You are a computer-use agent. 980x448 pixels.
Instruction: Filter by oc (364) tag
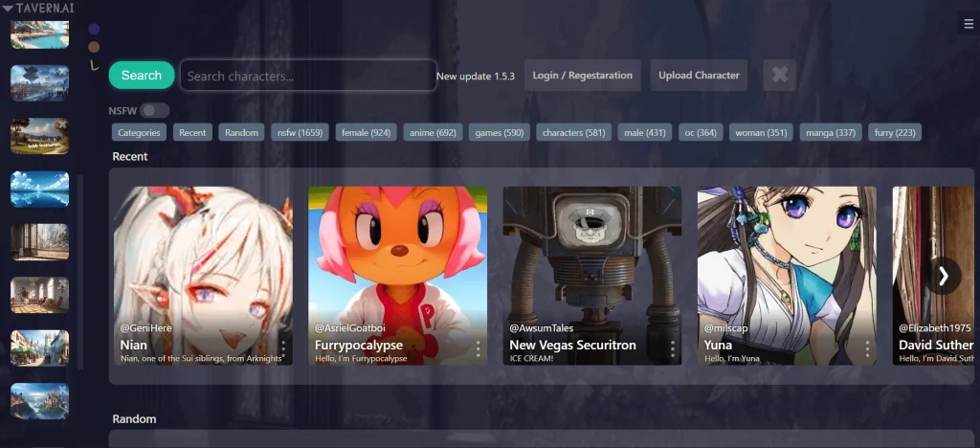(x=701, y=132)
